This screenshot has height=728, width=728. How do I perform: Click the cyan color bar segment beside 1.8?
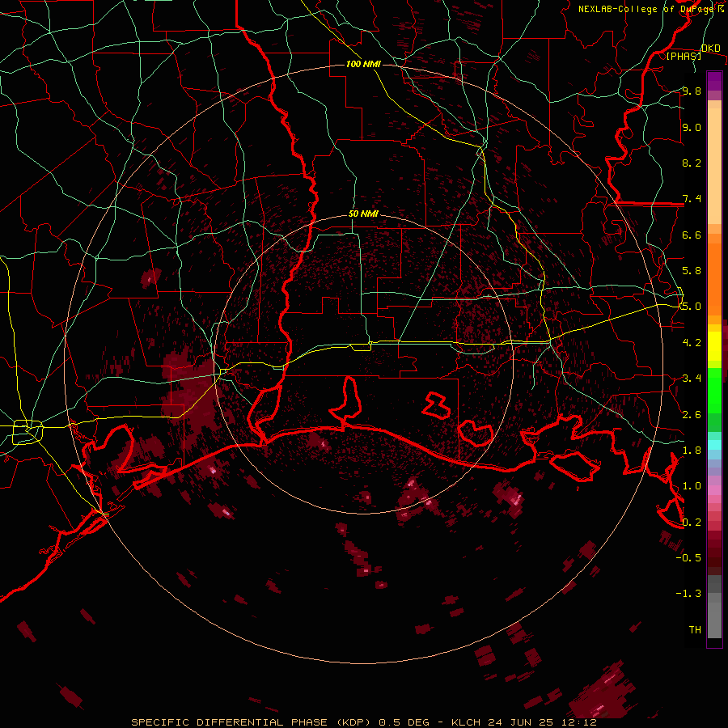[x=714, y=444]
